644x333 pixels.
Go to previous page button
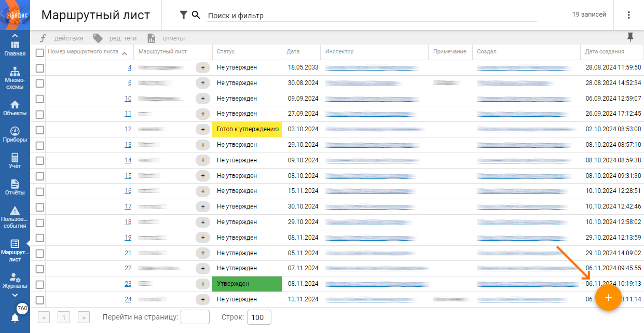44,317
